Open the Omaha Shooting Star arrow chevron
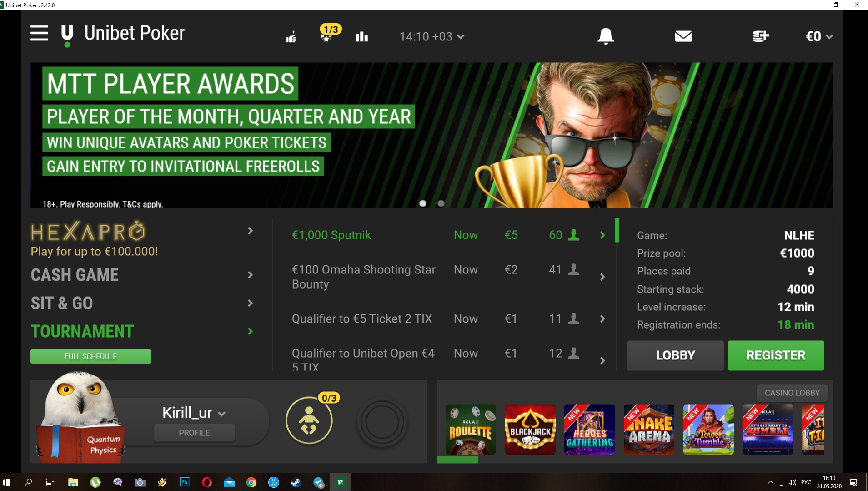This screenshot has width=868, height=491. click(602, 277)
